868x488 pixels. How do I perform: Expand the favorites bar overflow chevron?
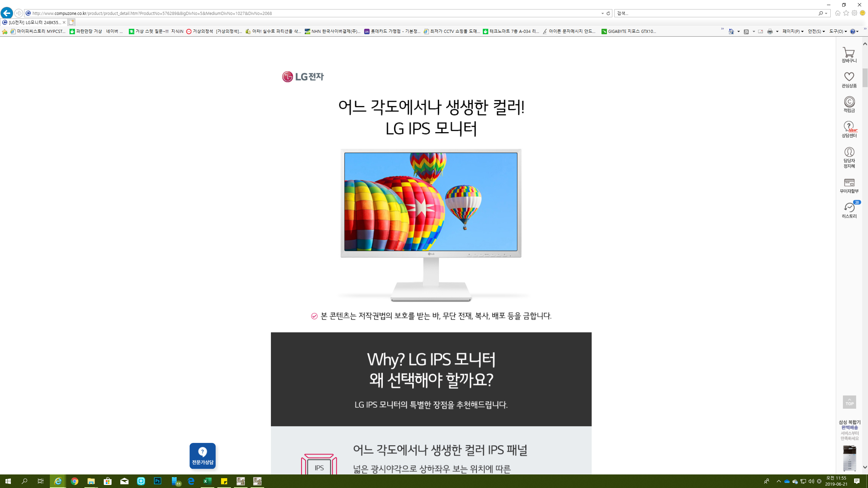pos(723,29)
